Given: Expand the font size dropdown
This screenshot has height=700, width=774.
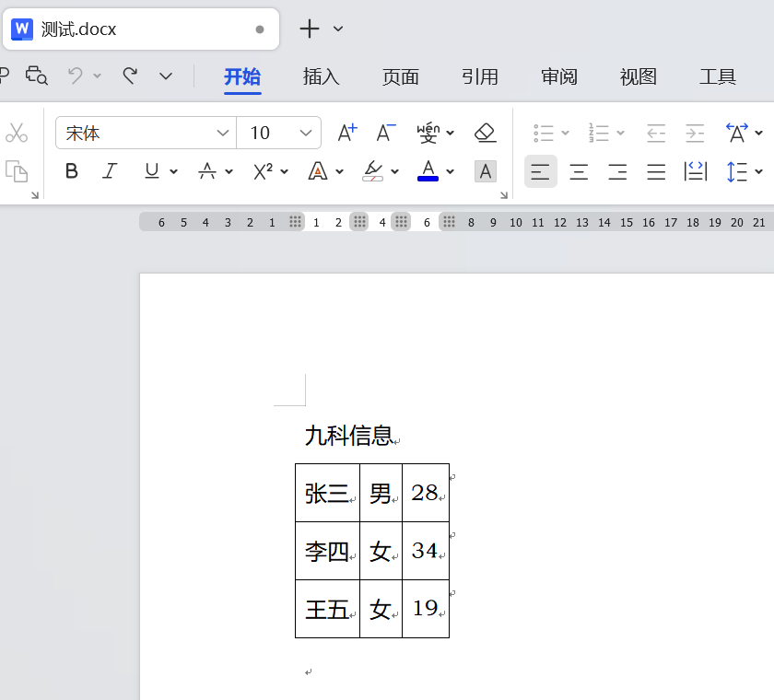Looking at the screenshot, I should coord(306,133).
